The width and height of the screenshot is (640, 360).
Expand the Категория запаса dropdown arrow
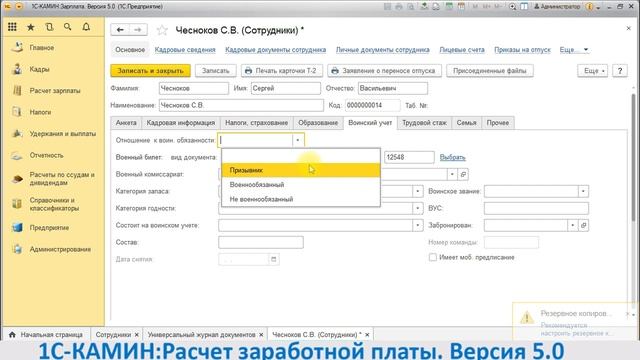tap(418, 191)
